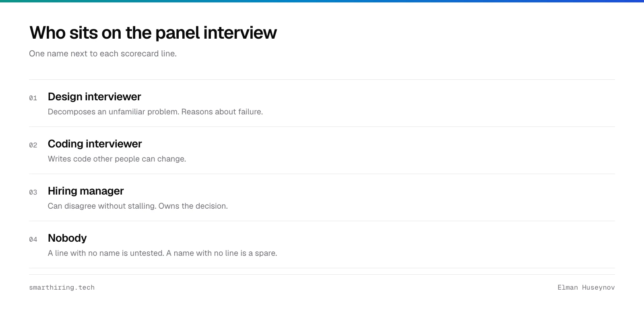
Task: Click text 'Can disagree without stalling. Owns the decision.'
Action: pyautogui.click(x=138, y=206)
